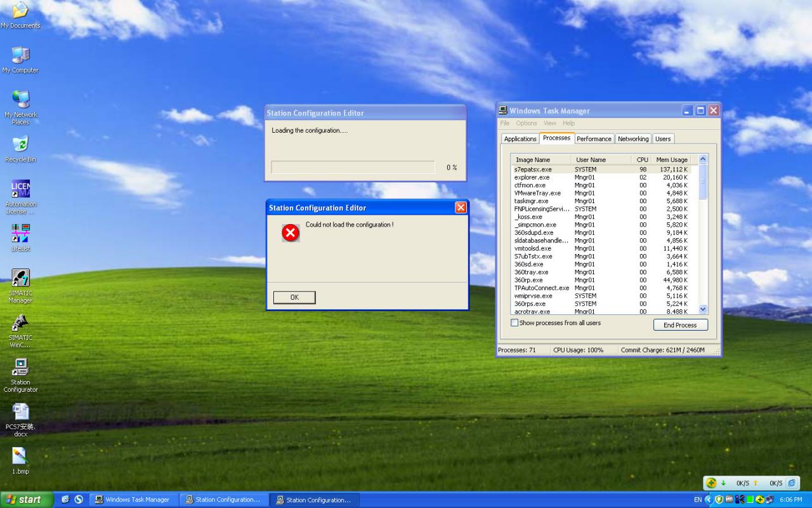Switch to the Networking tab

point(633,138)
